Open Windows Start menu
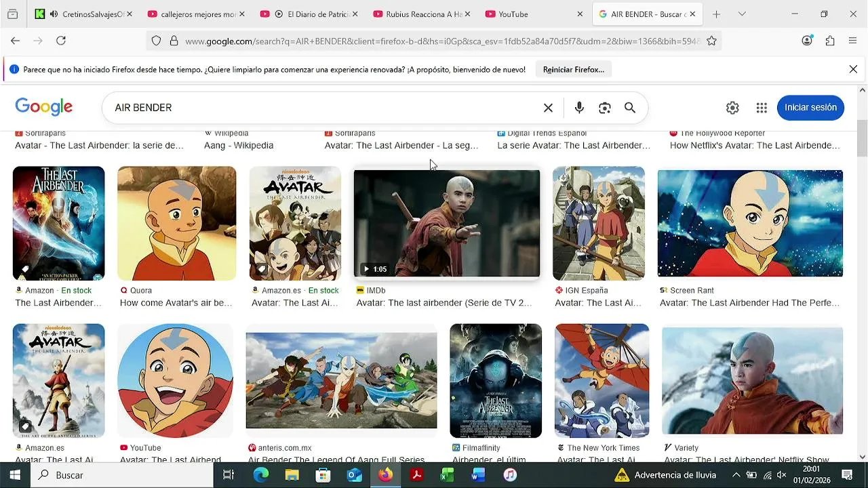The image size is (868, 488). [x=15, y=475]
